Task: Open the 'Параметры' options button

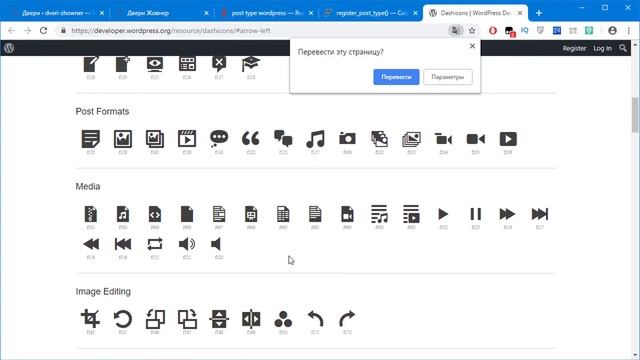Action: 448,77
